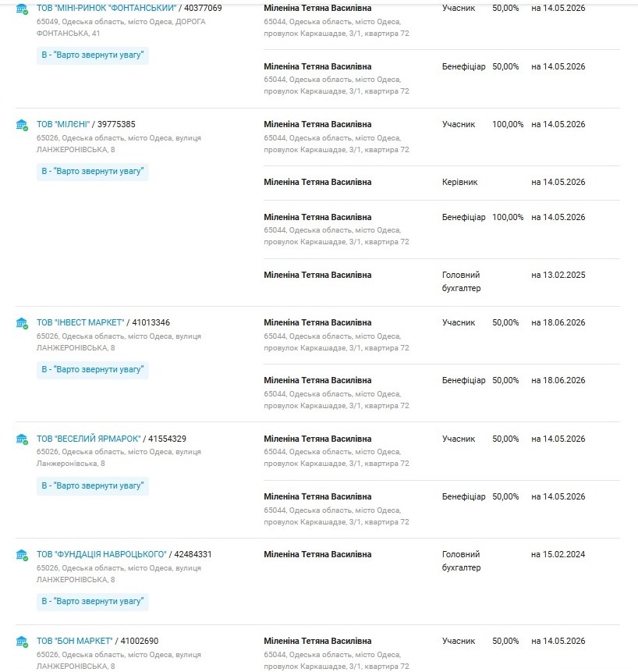Viewport: 638px width, 672px height.
Task: Go to ТОВ "БОН МАРКЕТ" company page
Action: [x=75, y=641]
